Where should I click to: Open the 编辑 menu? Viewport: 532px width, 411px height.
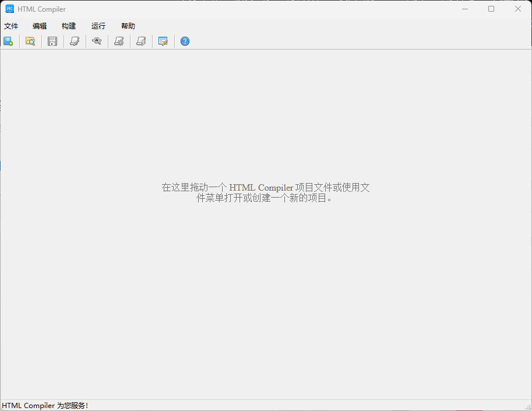pyautogui.click(x=40, y=26)
